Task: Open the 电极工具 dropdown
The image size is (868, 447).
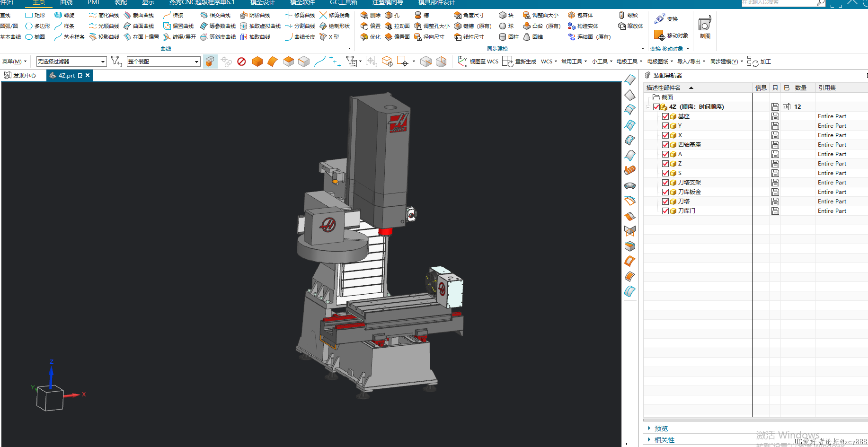Action: [629, 61]
